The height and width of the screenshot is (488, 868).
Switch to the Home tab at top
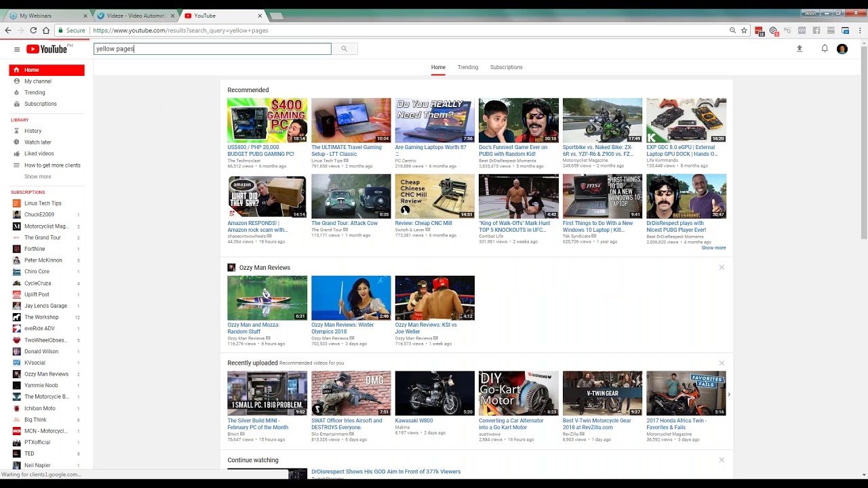(438, 67)
